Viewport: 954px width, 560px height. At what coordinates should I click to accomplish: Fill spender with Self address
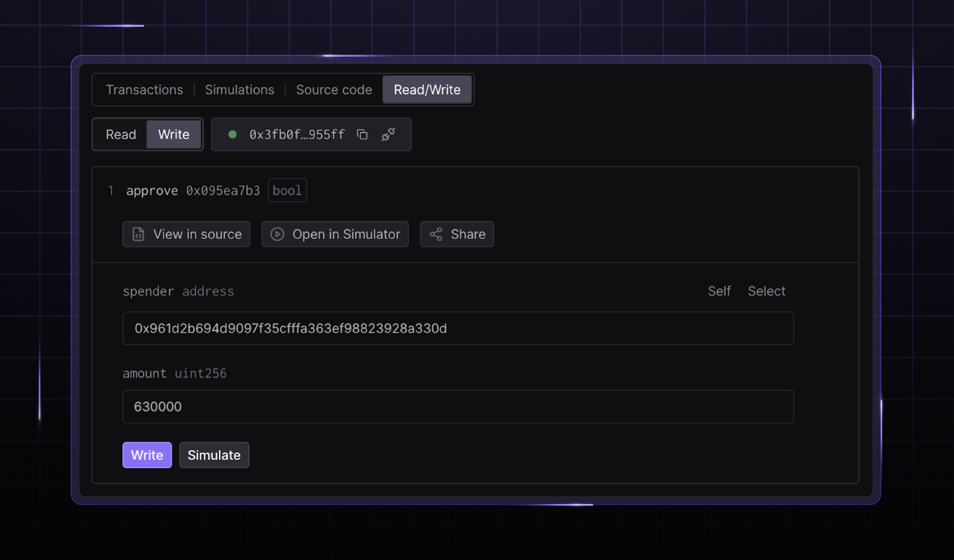(719, 291)
